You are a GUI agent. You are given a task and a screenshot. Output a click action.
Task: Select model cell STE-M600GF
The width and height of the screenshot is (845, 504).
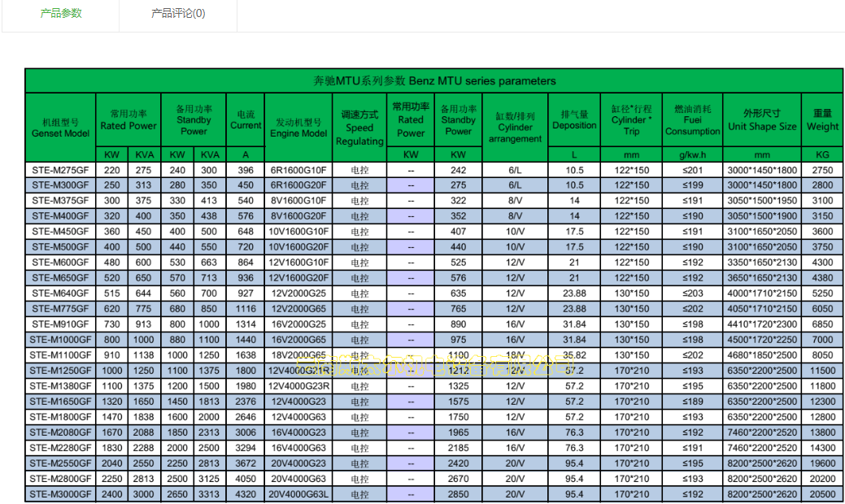[60, 263]
